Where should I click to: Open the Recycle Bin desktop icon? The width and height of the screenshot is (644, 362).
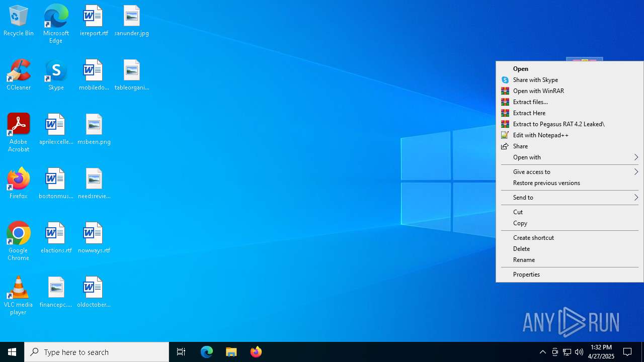pos(19,21)
